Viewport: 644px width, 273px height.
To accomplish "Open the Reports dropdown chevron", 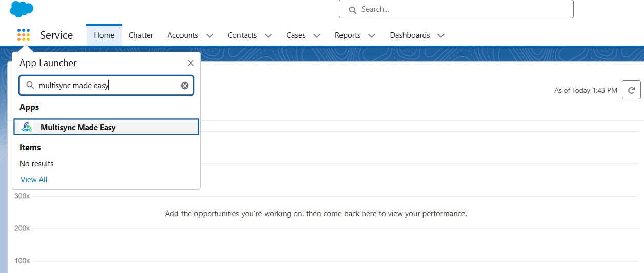I will click(372, 35).
